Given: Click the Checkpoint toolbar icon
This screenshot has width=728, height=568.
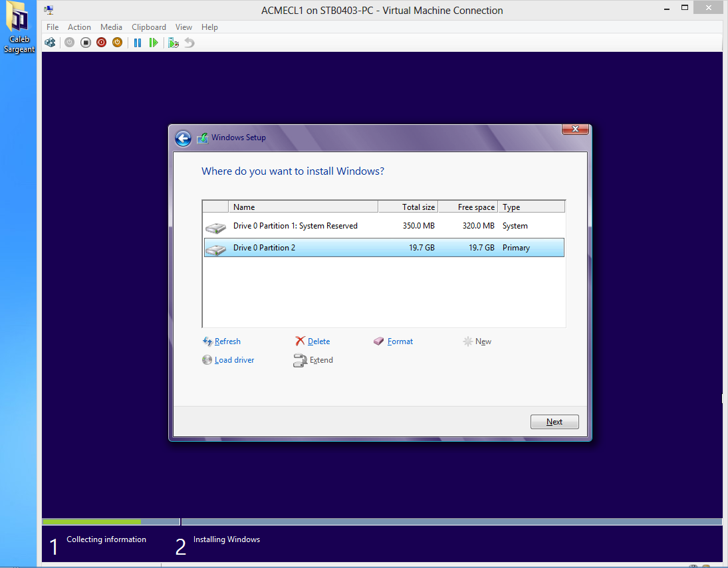Looking at the screenshot, I should tap(174, 43).
